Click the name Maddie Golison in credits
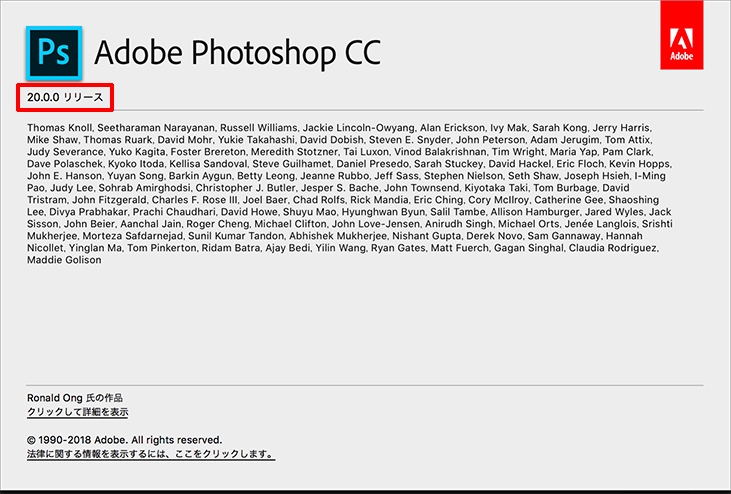The width and height of the screenshot is (731, 494). pos(64,260)
